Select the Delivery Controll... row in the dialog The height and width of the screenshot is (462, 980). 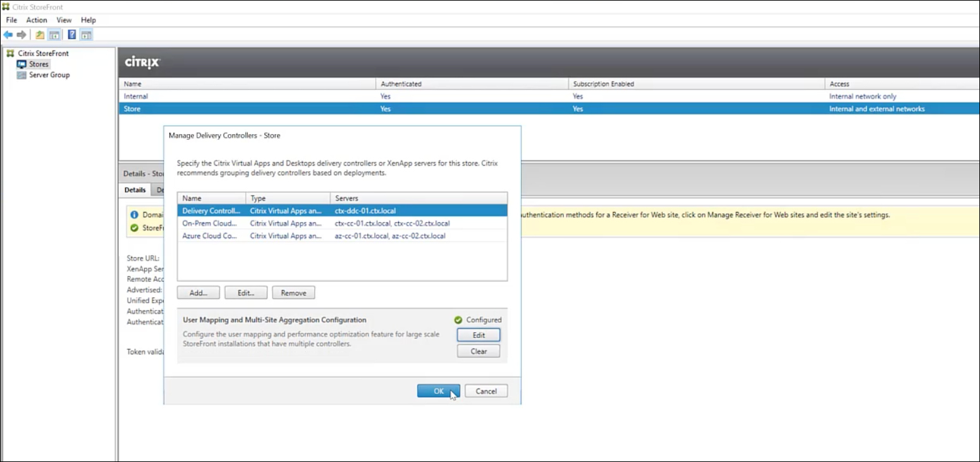click(x=342, y=211)
